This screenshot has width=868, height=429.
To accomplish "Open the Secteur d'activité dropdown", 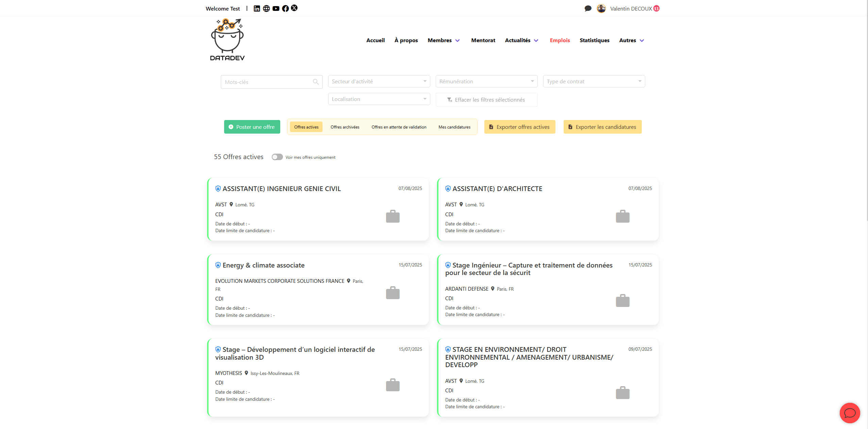I will [x=379, y=81].
